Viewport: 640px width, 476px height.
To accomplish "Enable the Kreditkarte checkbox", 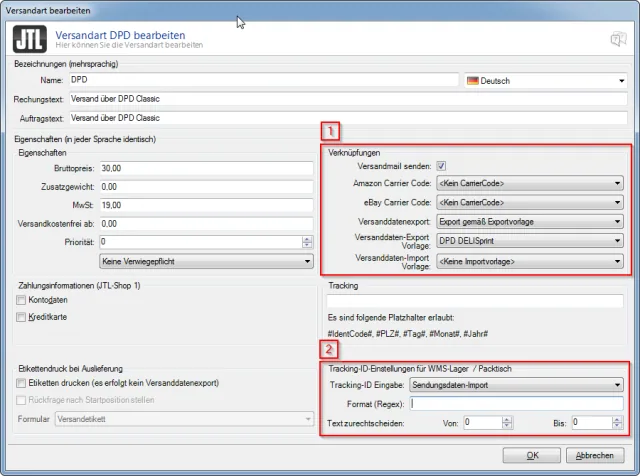I will point(21,317).
